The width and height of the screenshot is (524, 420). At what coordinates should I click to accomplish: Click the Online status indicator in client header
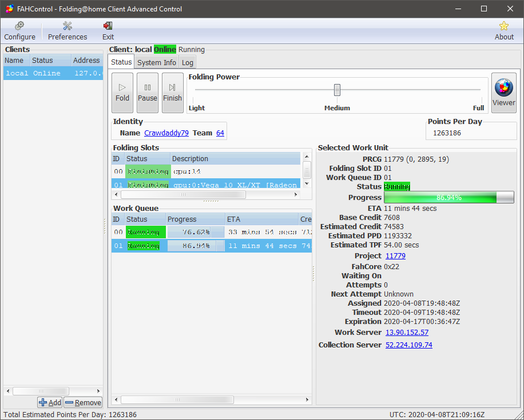(165, 49)
